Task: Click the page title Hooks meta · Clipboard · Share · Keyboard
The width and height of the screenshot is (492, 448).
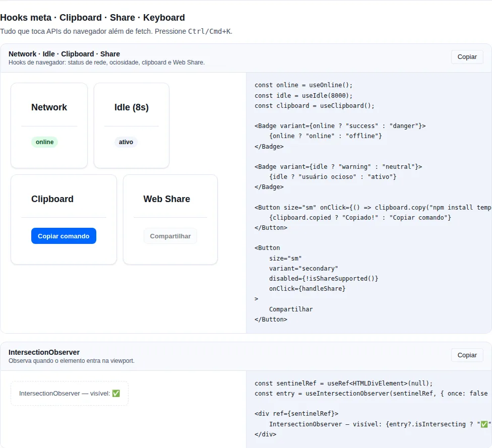Action: coord(93,18)
